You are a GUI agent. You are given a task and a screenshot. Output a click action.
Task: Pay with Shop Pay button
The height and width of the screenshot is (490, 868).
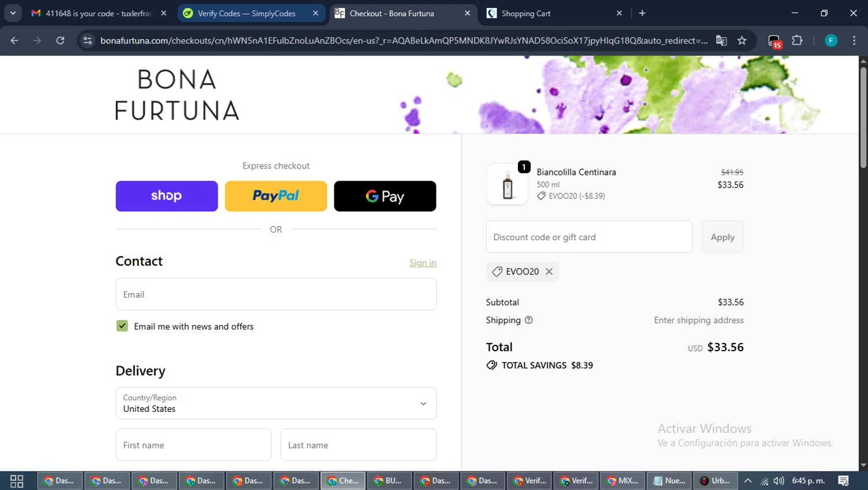tap(167, 196)
